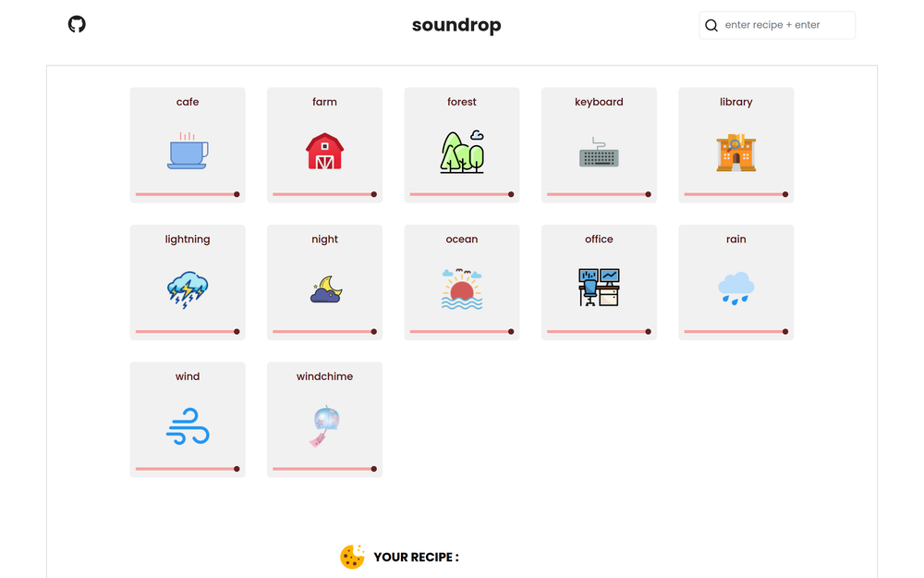This screenshot has width=924, height=578.
Task: Click the keyboard sound icon
Action: tap(599, 153)
